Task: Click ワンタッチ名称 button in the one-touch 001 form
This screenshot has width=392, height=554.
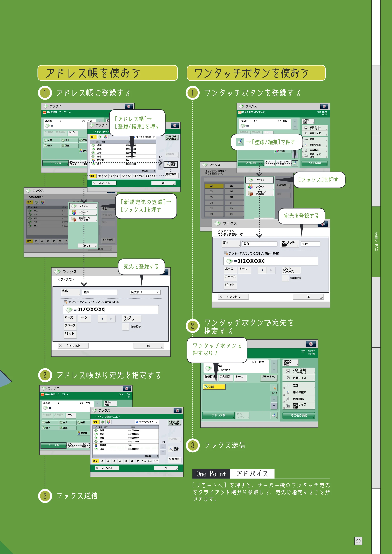Action: (x=290, y=244)
